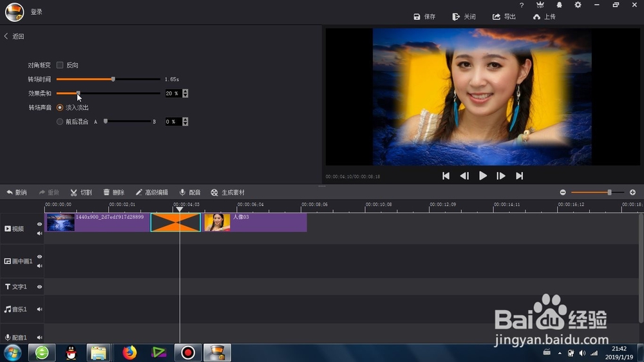The image size is (644, 362).
Task: Enable the reverse (反向) checkbox
Action: coord(60,65)
